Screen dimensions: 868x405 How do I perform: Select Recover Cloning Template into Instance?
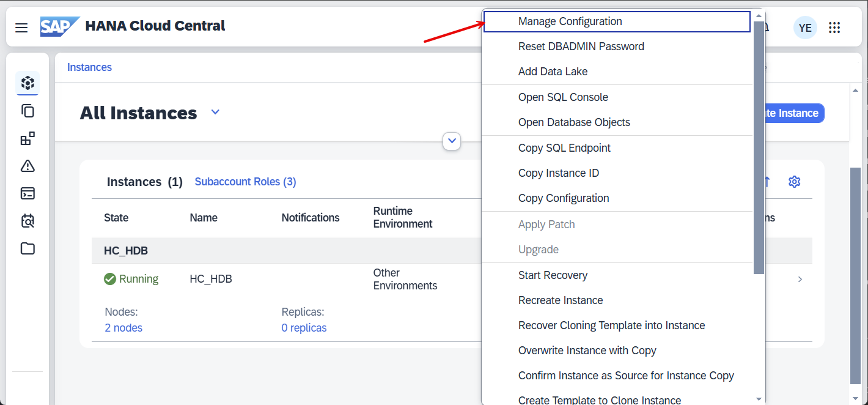tap(617, 325)
